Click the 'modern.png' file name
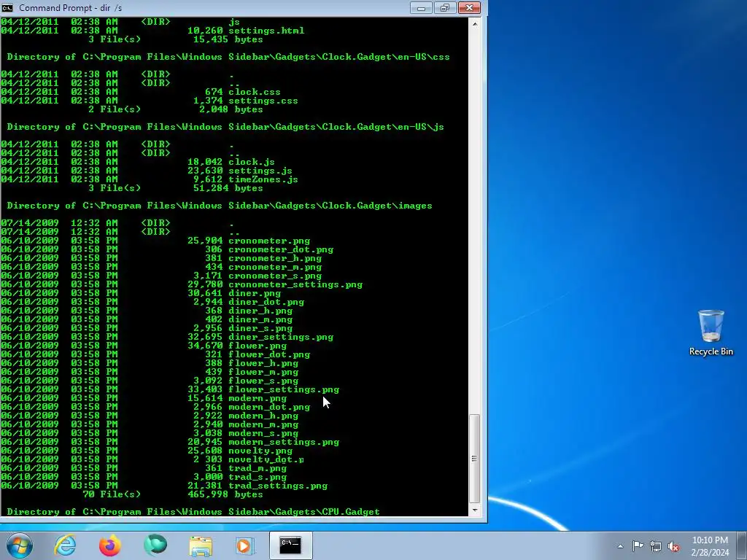The width and height of the screenshot is (747, 560). (258, 399)
